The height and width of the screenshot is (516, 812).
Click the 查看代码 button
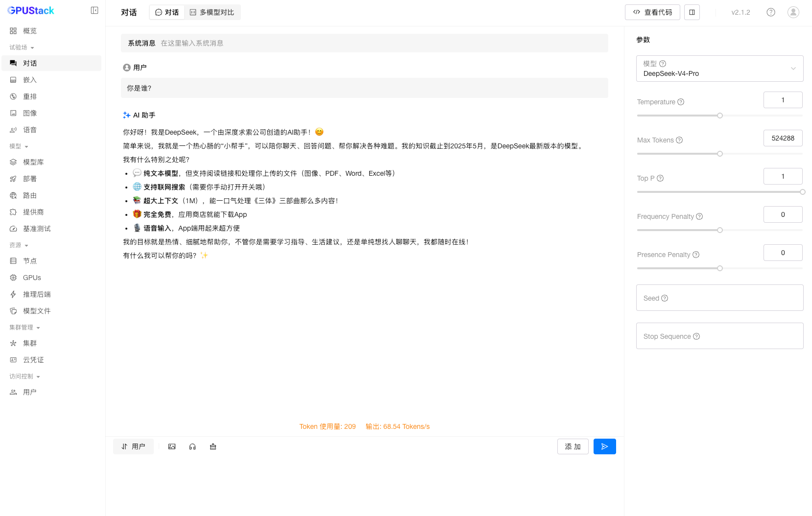(x=652, y=12)
